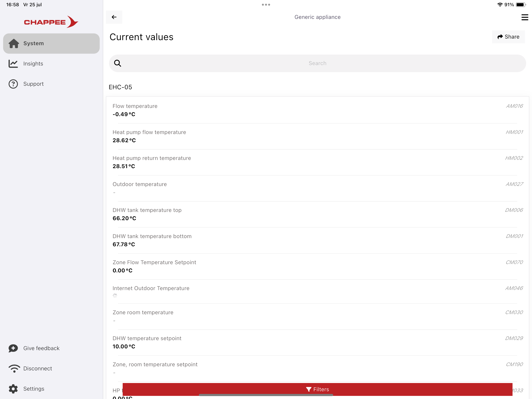Viewport: 532px width, 399px height.
Task: Click the Settings gear icon
Action: coord(13,389)
